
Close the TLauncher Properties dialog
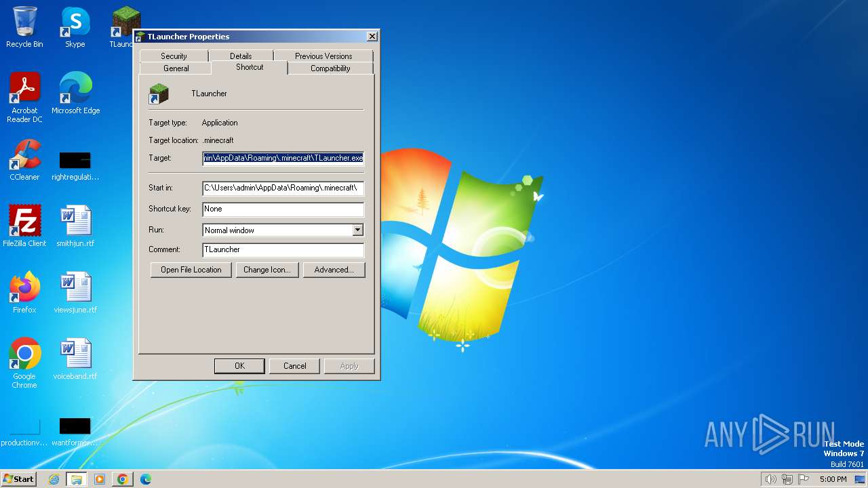372,37
